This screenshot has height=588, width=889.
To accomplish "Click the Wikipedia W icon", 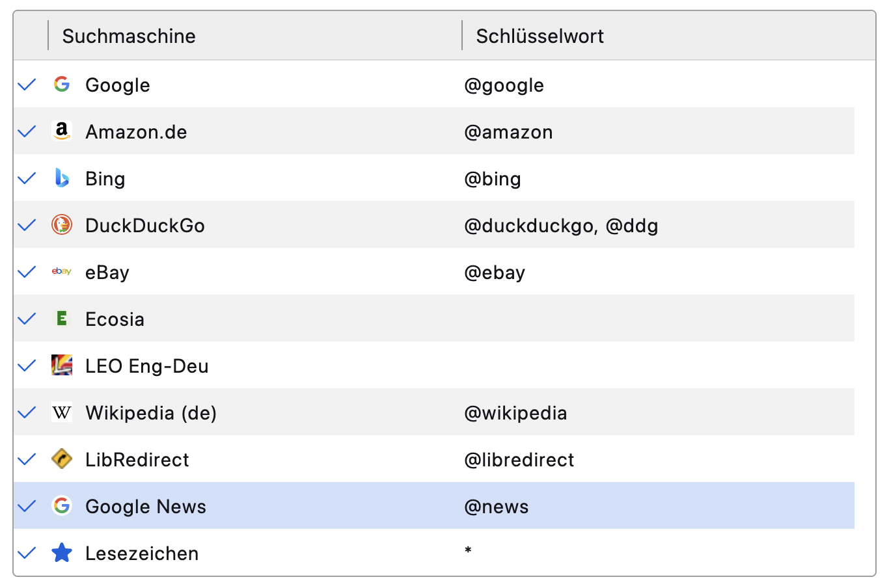I will tap(62, 412).
